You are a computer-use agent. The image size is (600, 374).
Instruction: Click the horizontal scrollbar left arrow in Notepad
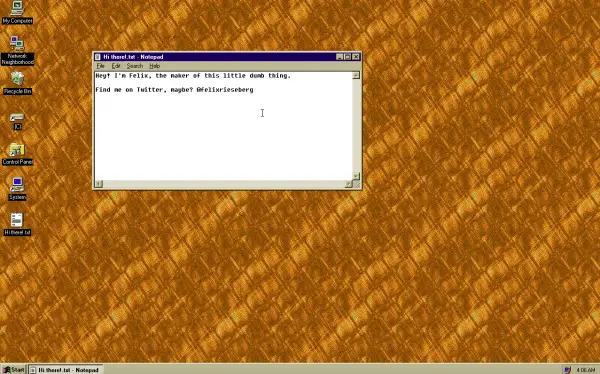(99, 184)
